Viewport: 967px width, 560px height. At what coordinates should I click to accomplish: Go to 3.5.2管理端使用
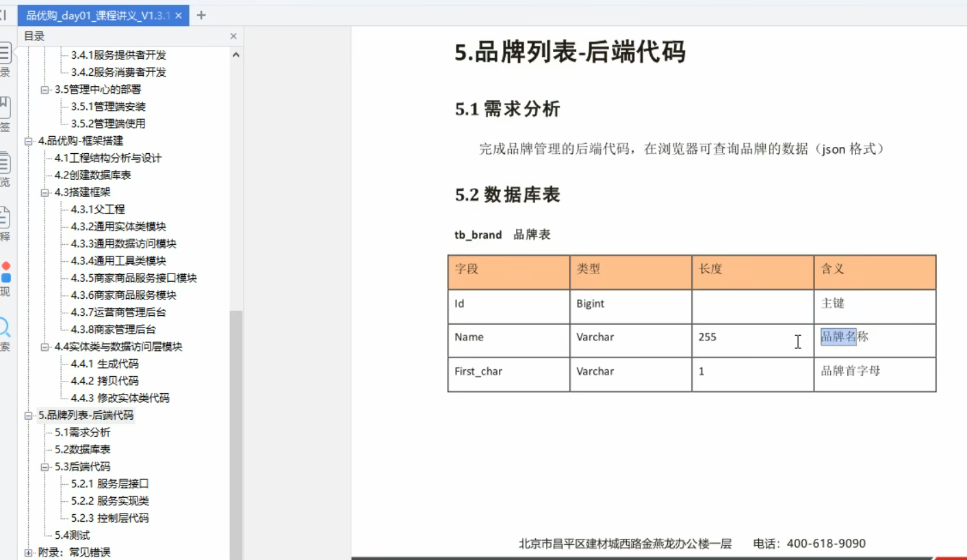pyautogui.click(x=108, y=124)
